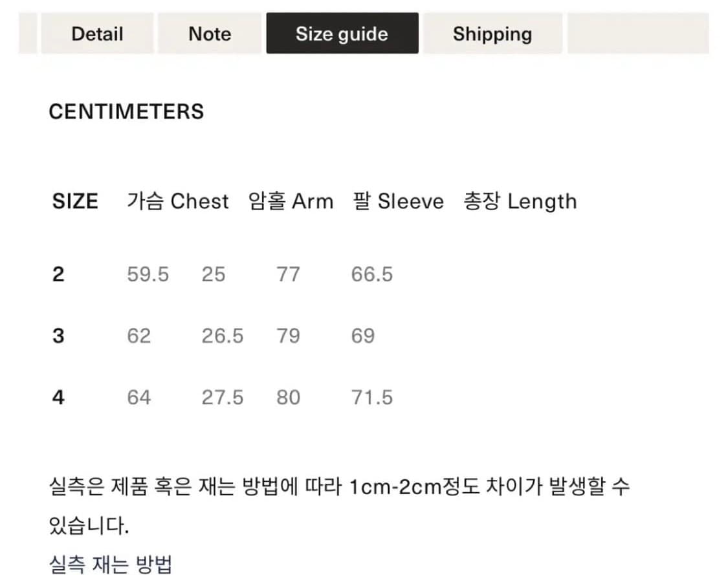The height and width of the screenshot is (575, 728).
Task: Click the 총장 Length column header
Action: pos(520,201)
